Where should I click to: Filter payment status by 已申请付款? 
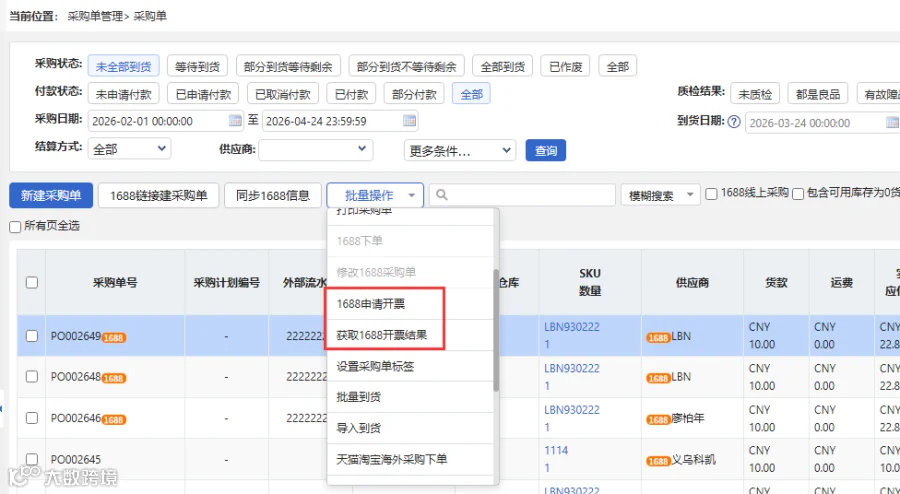point(203,94)
